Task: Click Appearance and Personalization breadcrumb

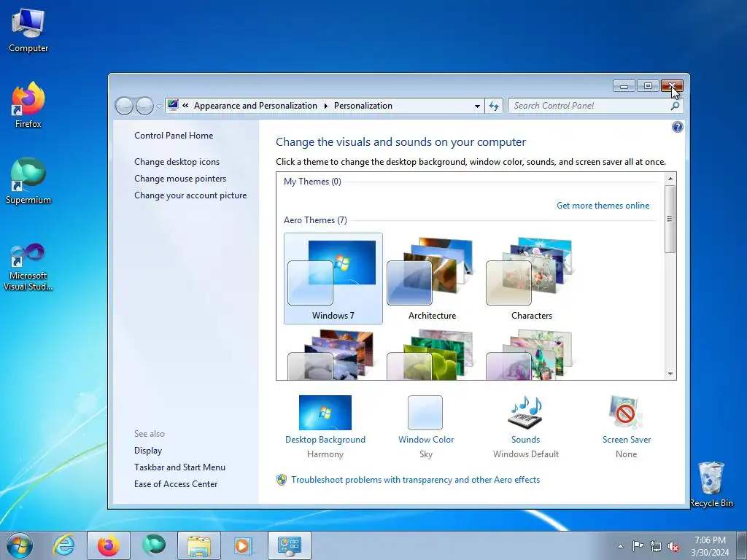Action: (x=255, y=106)
